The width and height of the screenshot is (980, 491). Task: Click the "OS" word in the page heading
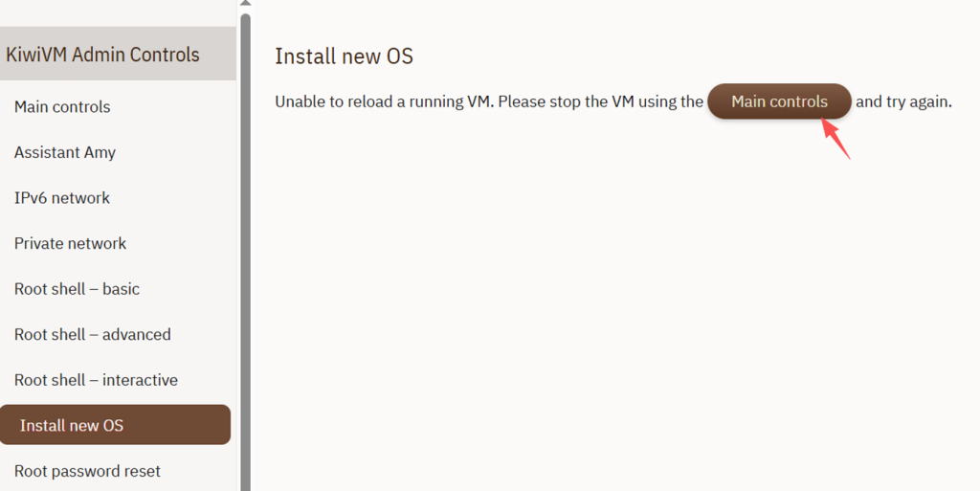(x=399, y=56)
